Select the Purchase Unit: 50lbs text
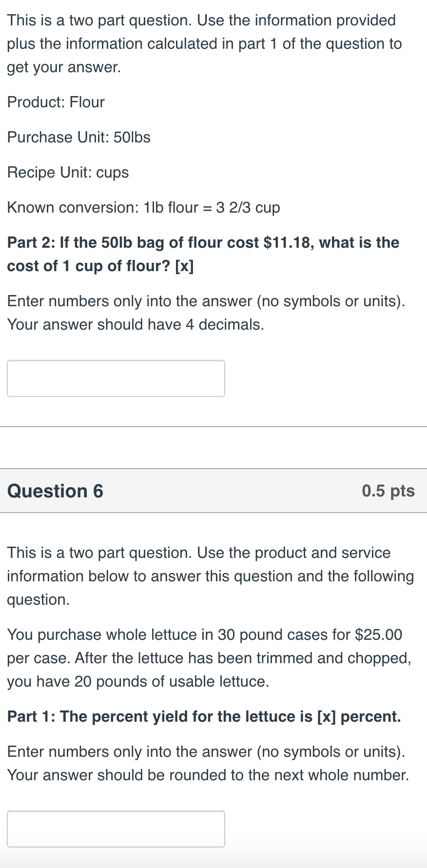 pyautogui.click(x=79, y=137)
